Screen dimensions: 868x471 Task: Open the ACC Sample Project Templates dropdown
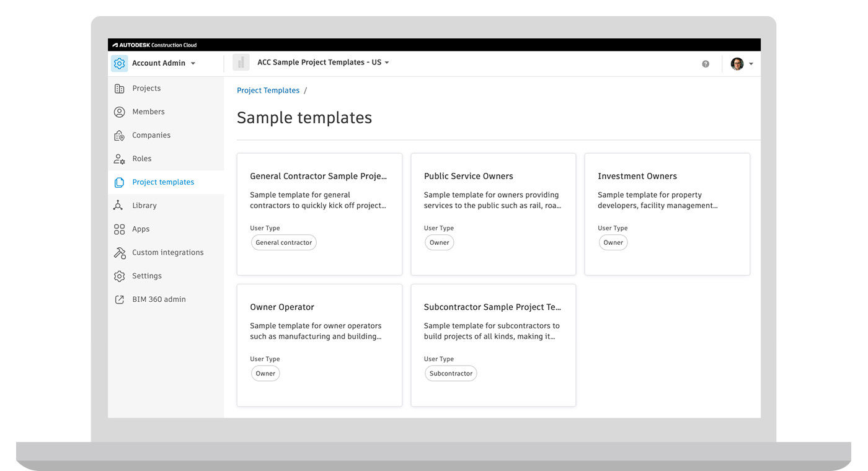pyautogui.click(x=323, y=63)
